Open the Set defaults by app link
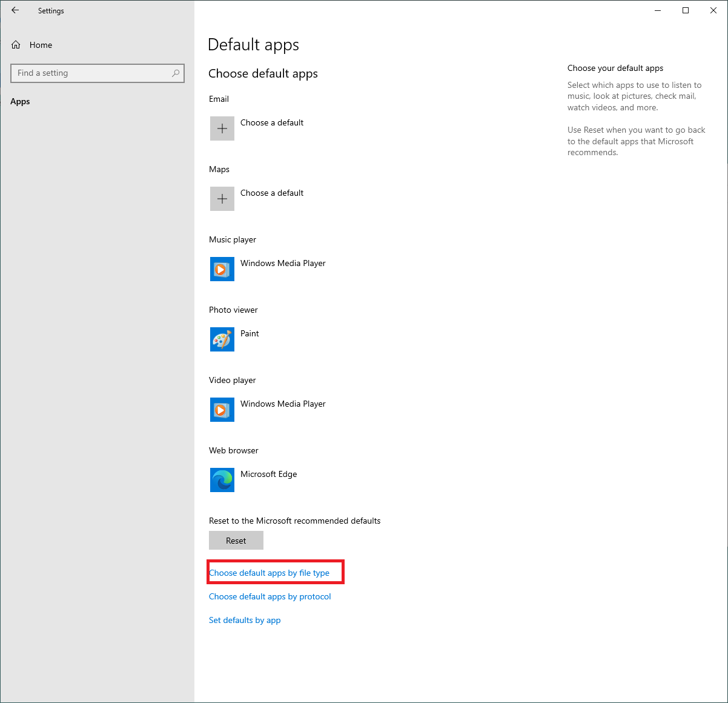 click(245, 620)
